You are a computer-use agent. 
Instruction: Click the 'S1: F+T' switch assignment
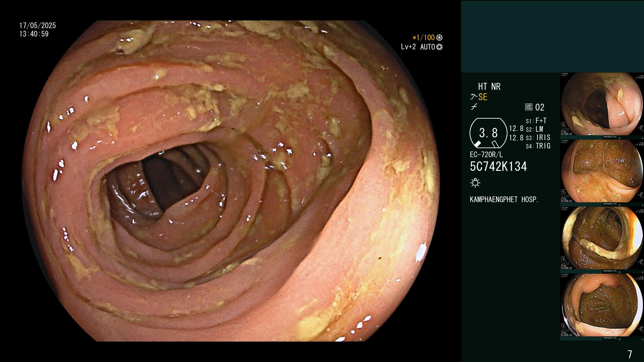(x=536, y=121)
